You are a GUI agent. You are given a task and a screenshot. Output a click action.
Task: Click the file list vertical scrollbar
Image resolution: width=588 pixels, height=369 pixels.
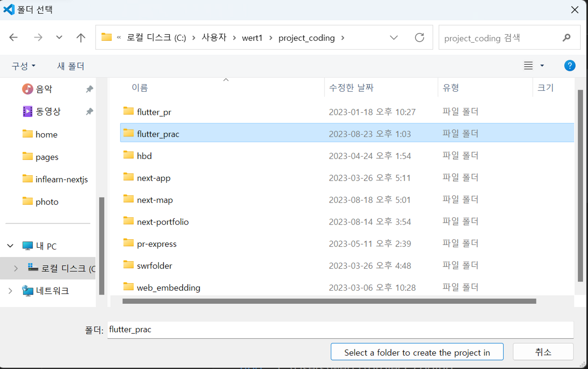point(580,186)
